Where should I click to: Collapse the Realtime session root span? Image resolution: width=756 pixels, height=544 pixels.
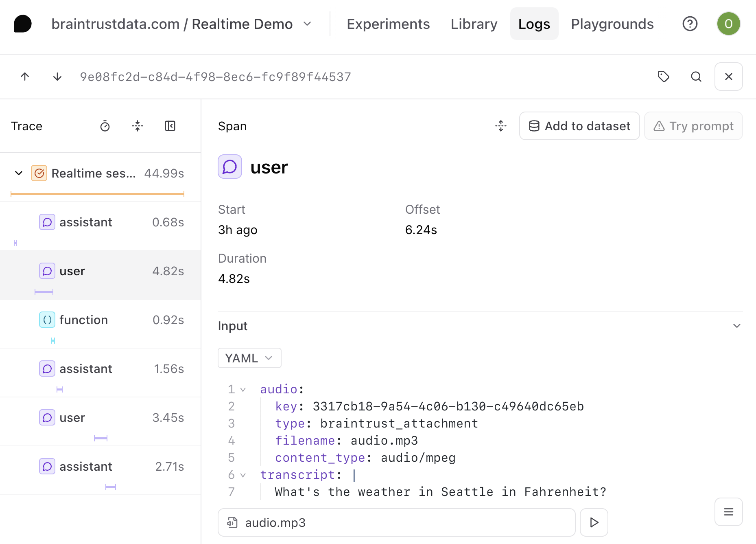coord(19,173)
